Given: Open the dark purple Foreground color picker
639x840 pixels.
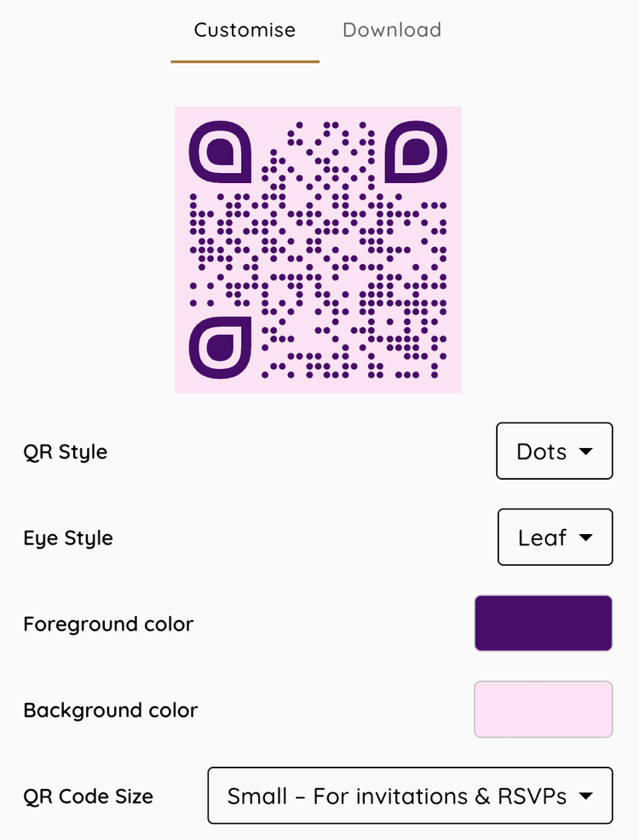Looking at the screenshot, I should (544, 623).
